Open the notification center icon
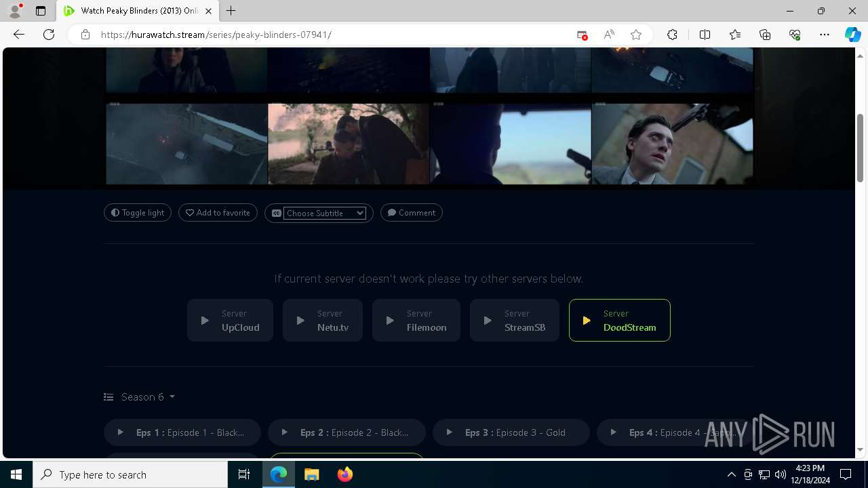The image size is (868, 488). tap(846, 474)
